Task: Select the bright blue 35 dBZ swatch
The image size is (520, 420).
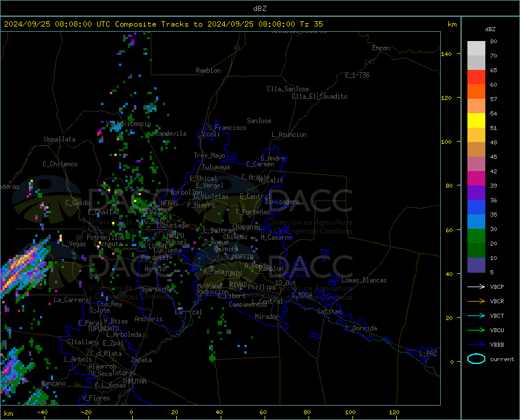Action: (476, 207)
